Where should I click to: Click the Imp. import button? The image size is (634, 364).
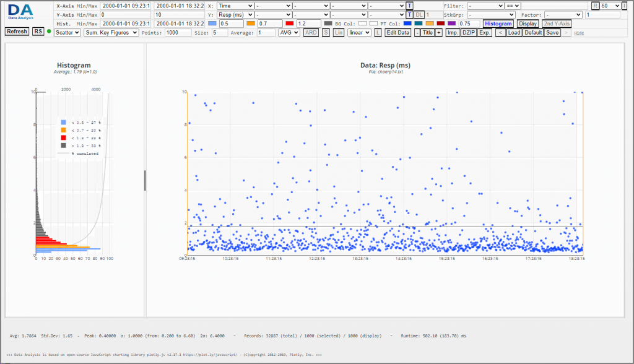tap(453, 33)
